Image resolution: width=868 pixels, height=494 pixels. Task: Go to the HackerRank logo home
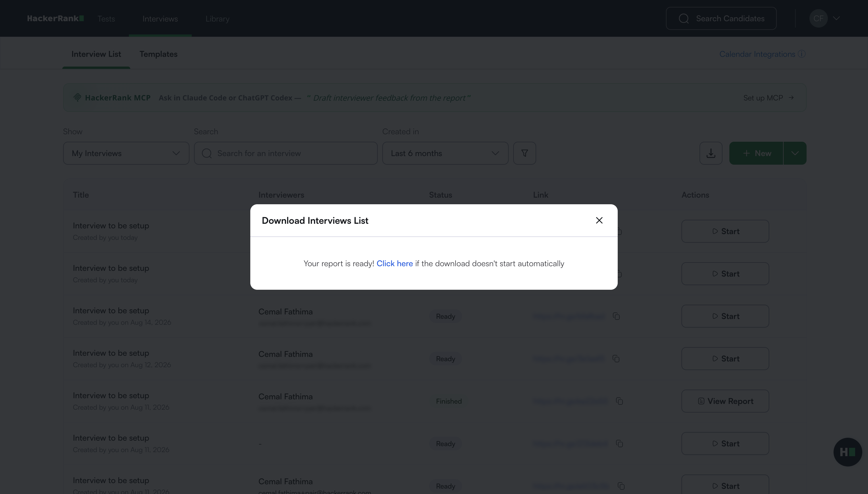click(x=55, y=19)
